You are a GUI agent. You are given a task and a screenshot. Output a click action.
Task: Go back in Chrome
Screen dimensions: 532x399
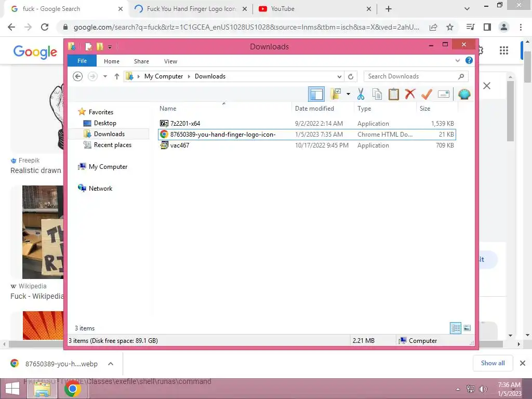click(11, 27)
